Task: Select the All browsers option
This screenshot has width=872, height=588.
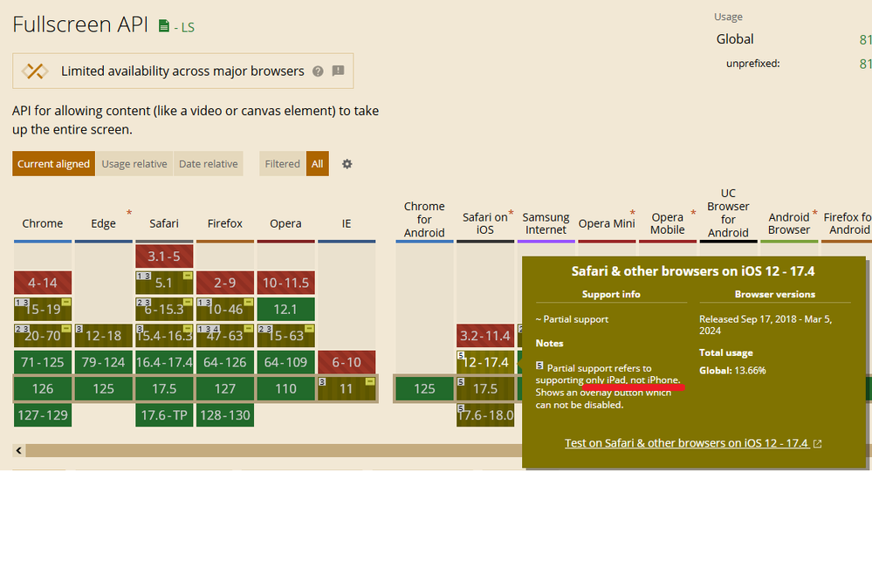Action: [x=317, y=164]
